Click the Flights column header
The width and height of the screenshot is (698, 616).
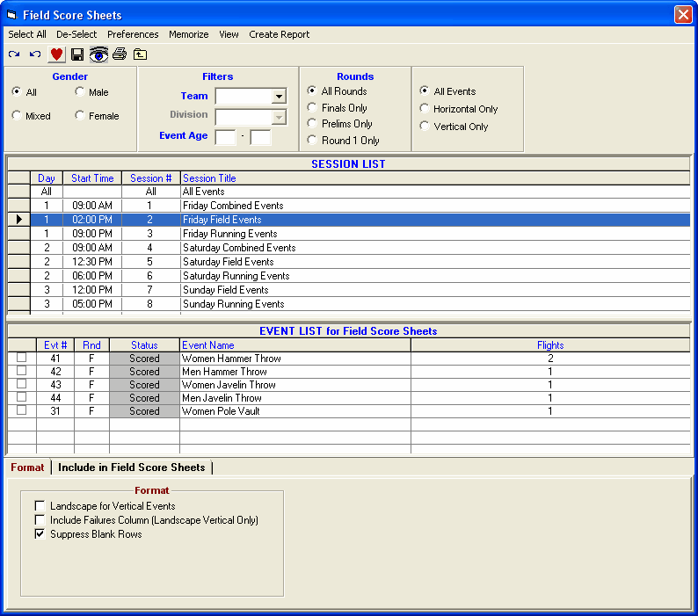pyautogui.click(x=550, y=345)
